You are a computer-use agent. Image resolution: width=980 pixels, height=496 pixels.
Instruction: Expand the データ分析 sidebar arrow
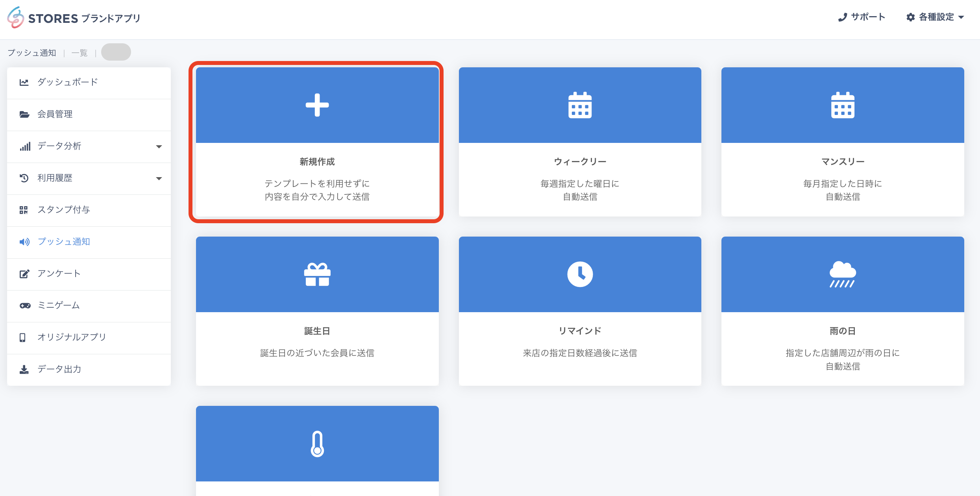click(159, 146)
